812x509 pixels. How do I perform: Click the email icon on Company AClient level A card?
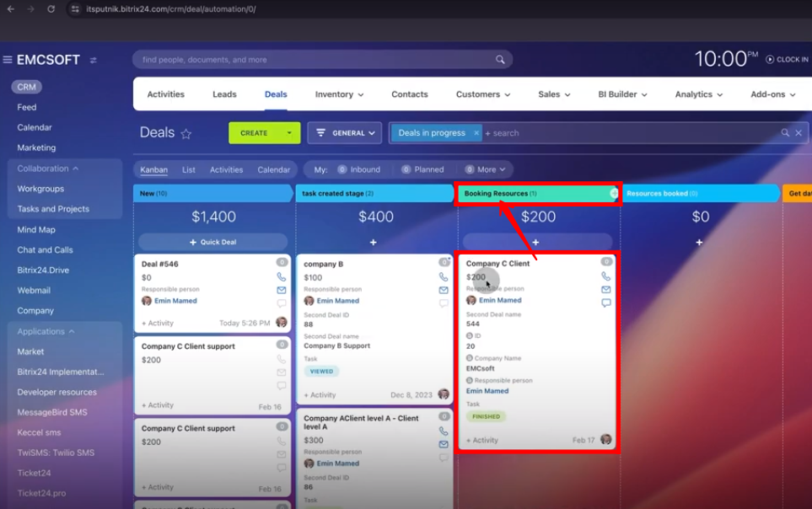point(444,444)
